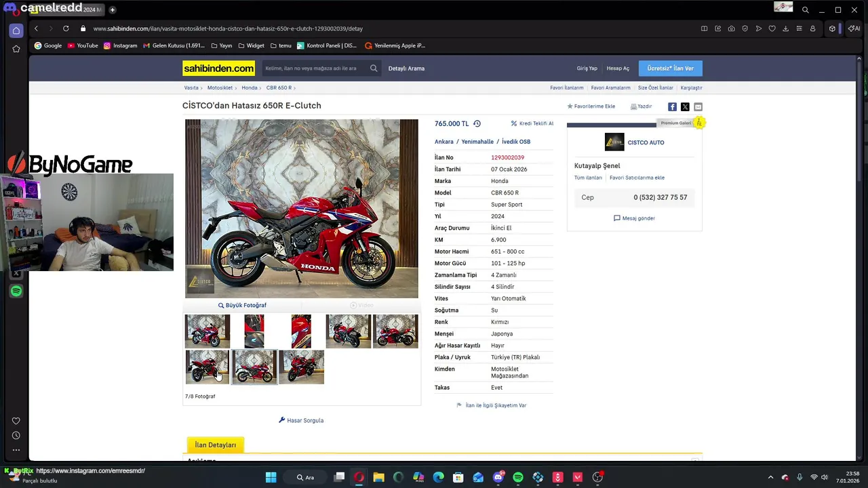Click the main large motorcycle photo
Viewport: 868px width, 488px height.
pos(302,209)
